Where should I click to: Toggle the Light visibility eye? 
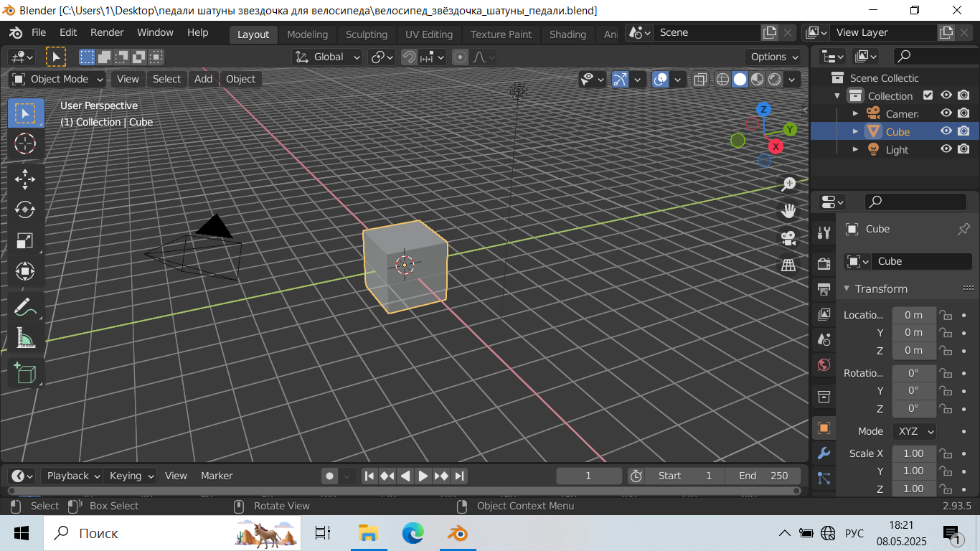pos(946,149)
